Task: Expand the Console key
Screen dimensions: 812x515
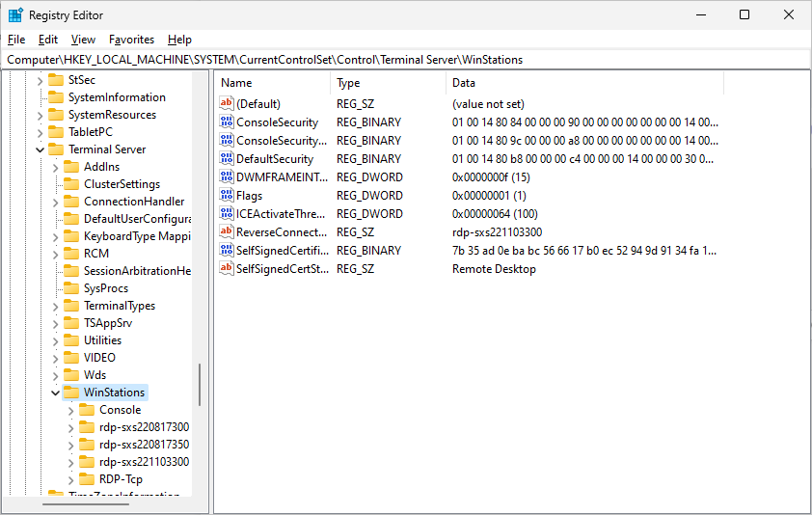Action: [71, 410]
